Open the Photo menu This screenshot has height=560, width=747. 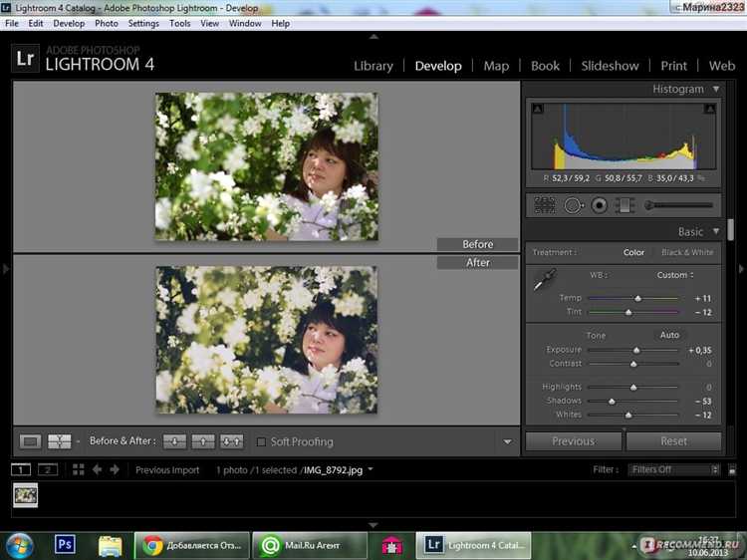pos(107,23)
